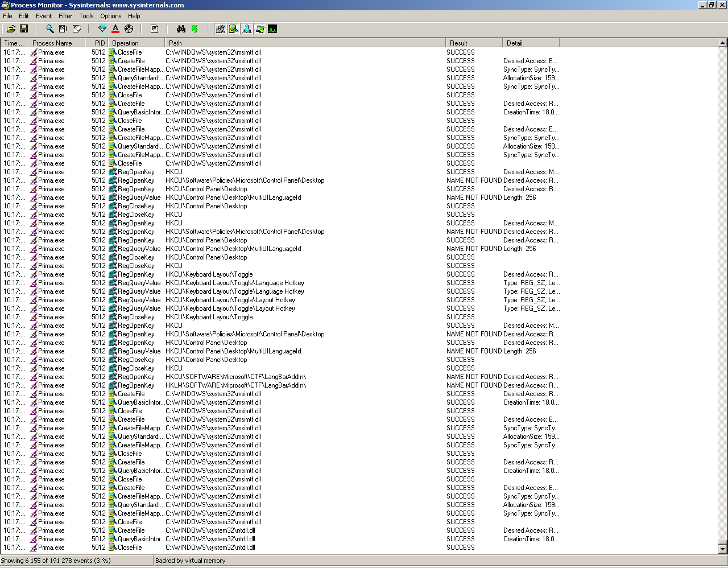Open the Process Tree toolbar icon
The width and height of the screenshot is (728, 568).
pyautogui.click(x=155, y=29)
